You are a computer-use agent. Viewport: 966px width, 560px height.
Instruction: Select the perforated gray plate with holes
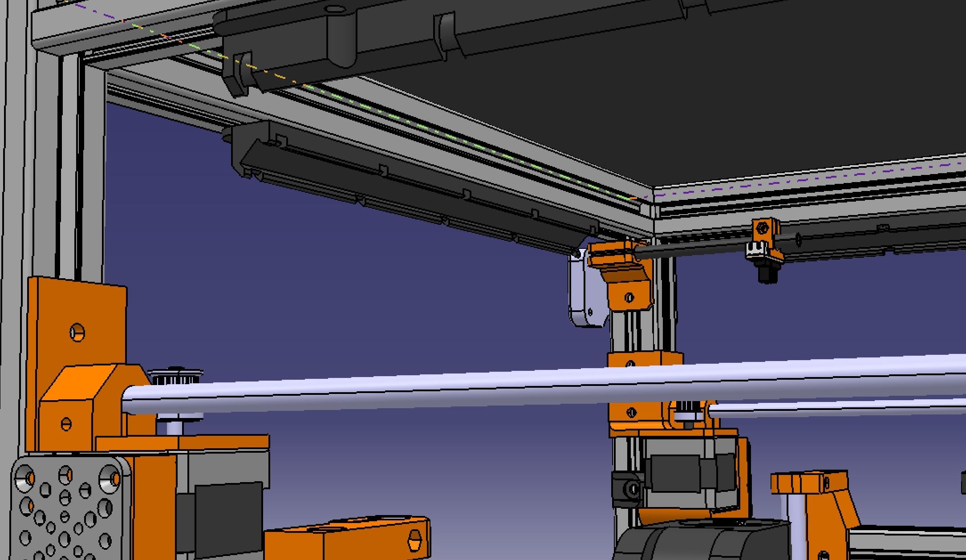67,507
